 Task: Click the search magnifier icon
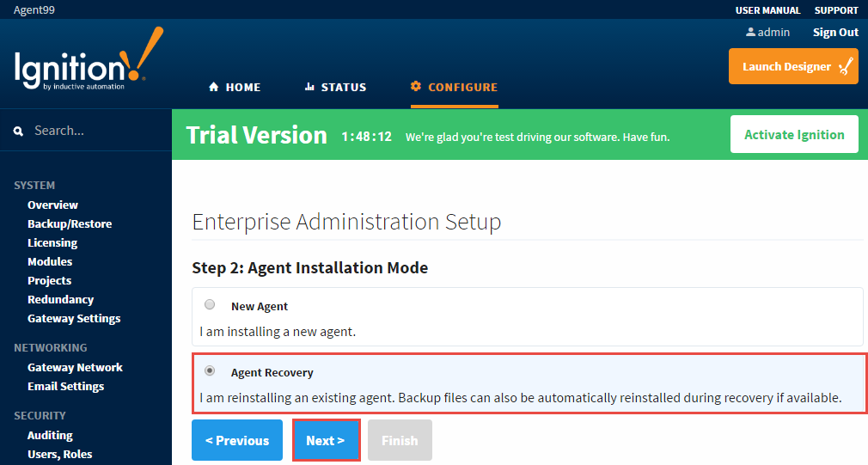[18, 132]
